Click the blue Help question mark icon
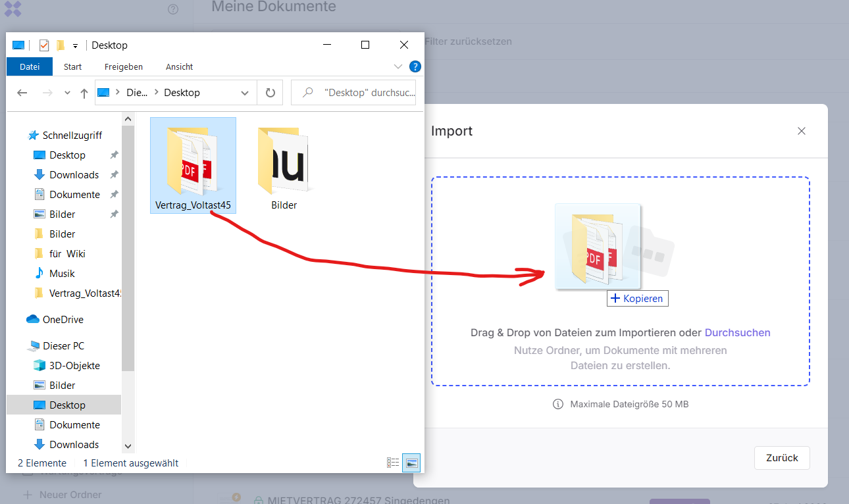The image size is (849, 504). tap(415, 66)
